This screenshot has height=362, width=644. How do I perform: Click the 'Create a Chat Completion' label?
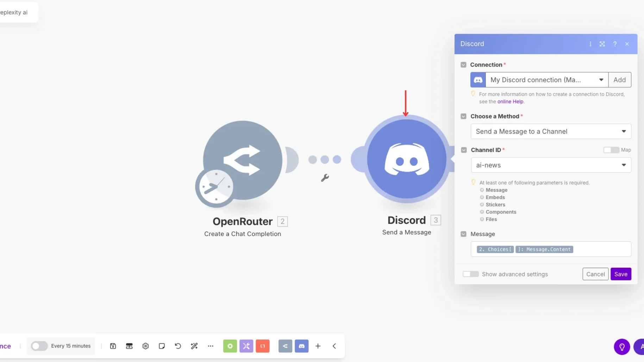pos(243,234)
